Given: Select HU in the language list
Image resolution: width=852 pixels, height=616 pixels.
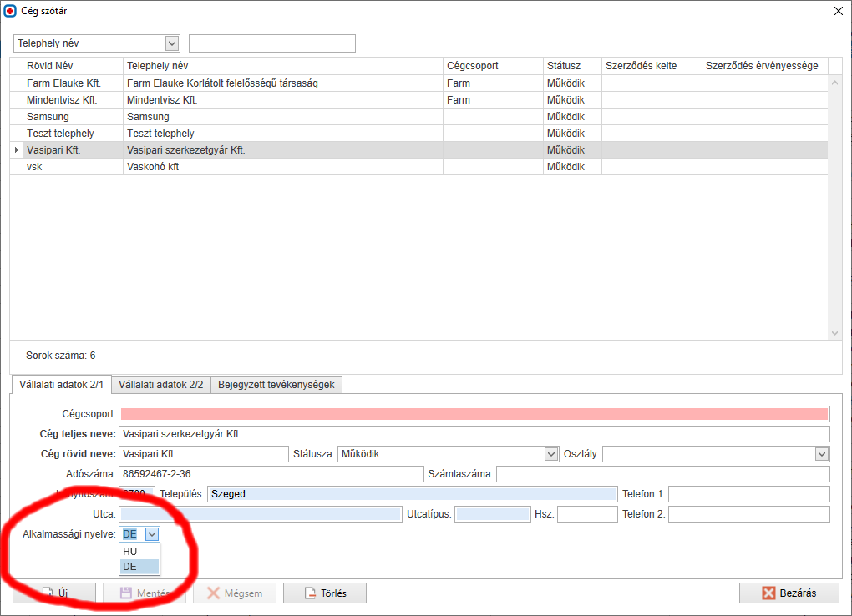Looking at the screenshot, I should pyautogui.click(x=139, y=552).
